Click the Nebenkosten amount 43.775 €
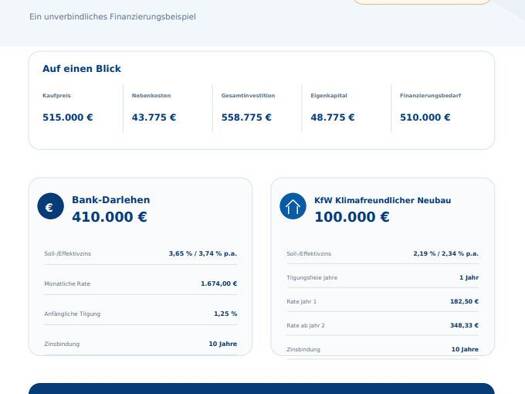Screen dimensions: 525x394 click(154, 117)
